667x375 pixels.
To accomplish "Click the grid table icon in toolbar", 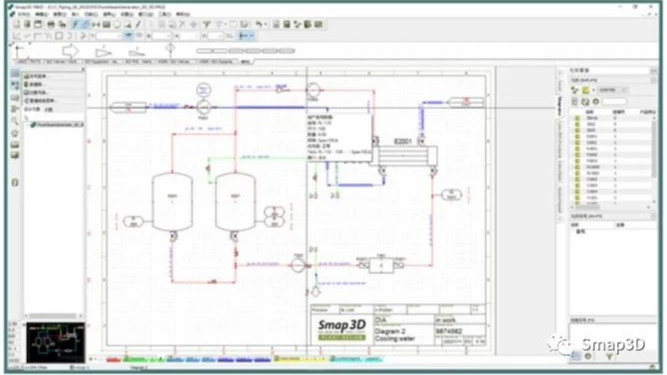I will 106,24.
